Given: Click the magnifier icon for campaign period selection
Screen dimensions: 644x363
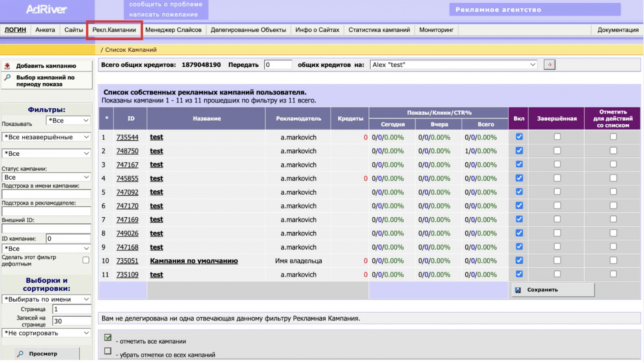Looking at the screenshot, I should [7, 77].
